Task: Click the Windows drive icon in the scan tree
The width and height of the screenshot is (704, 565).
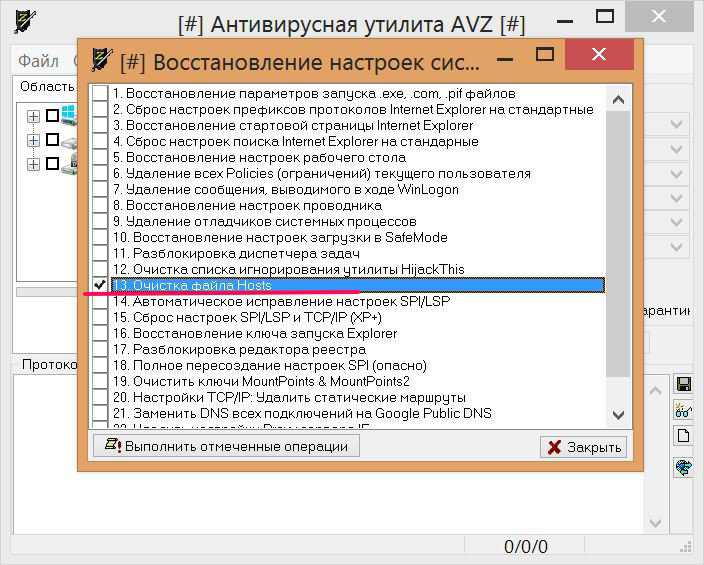Action: coord(69,115)
